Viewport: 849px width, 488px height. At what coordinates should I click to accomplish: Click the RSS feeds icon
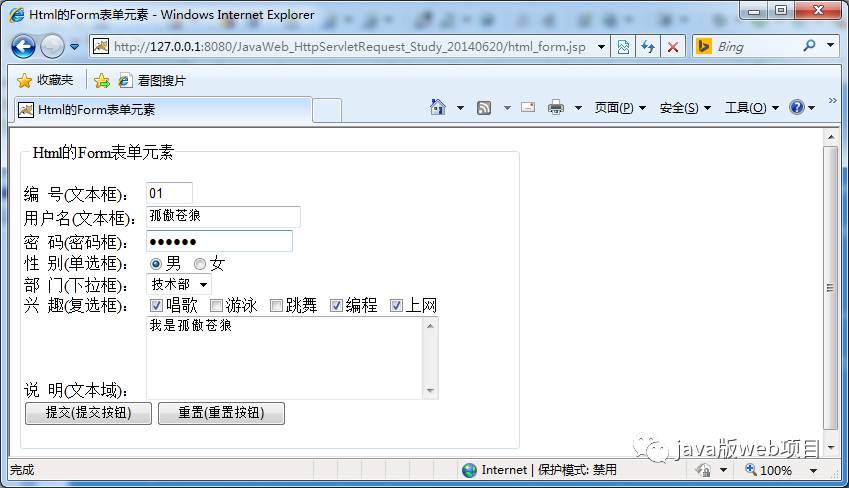coord(484,108)
